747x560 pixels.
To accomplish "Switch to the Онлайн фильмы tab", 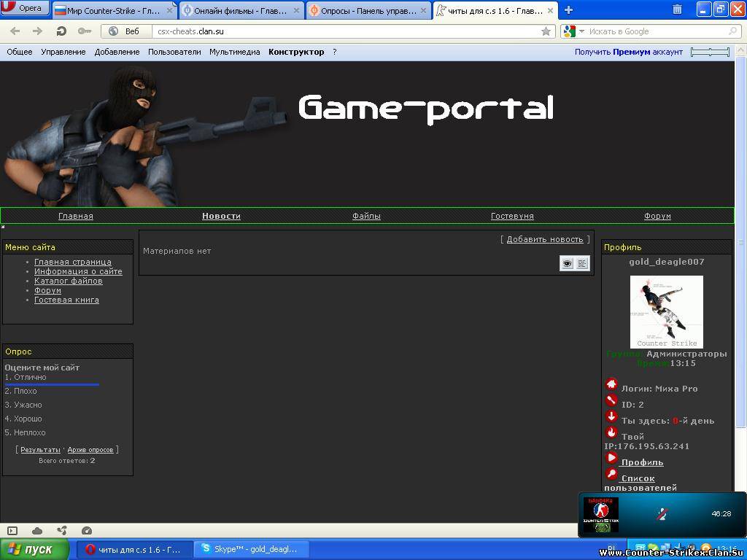I will (x=241, y=10).
